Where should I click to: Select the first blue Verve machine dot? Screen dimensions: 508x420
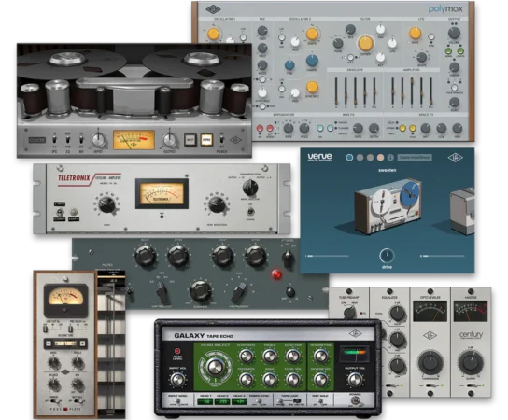click(x=349, y=158)
